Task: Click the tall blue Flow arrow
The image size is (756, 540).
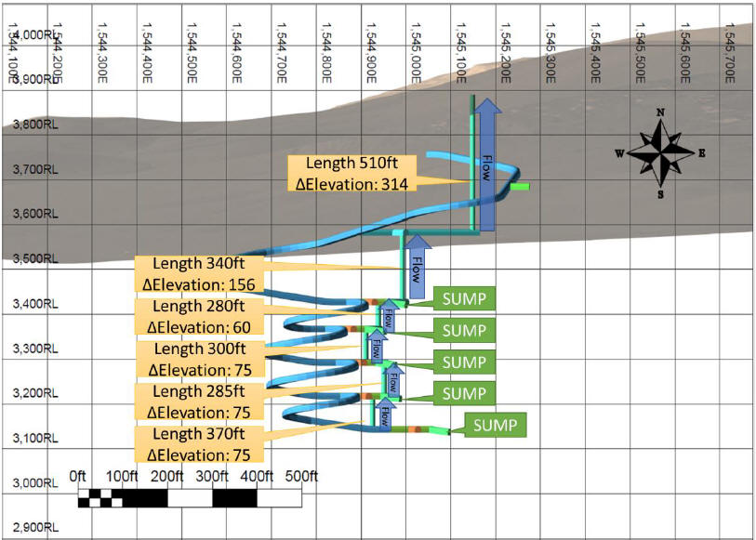Action: coord(487,165)
